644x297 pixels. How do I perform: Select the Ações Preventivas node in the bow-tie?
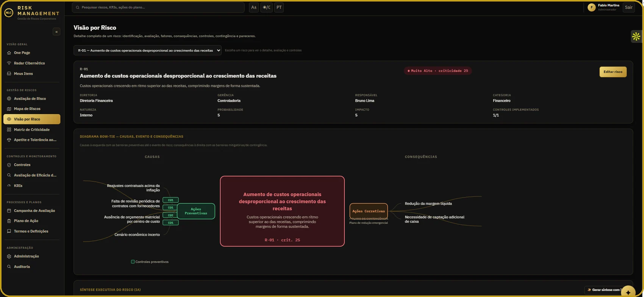[x=196, y=211]
